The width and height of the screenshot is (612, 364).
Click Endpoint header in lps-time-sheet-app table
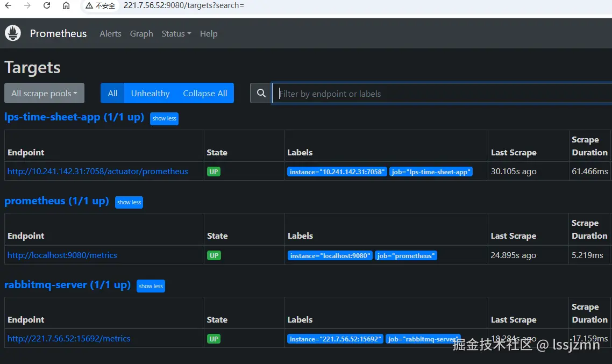tap(26, 153)
